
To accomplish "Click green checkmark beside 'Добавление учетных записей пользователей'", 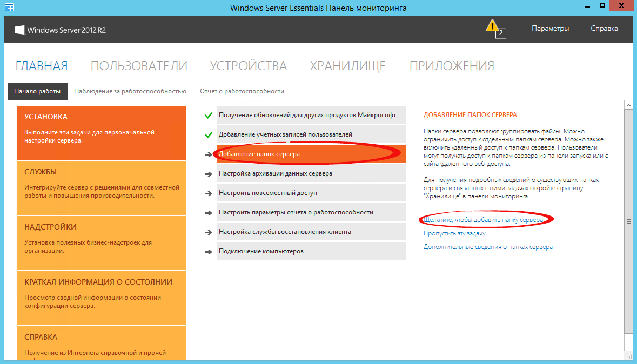I will [209, 135].
